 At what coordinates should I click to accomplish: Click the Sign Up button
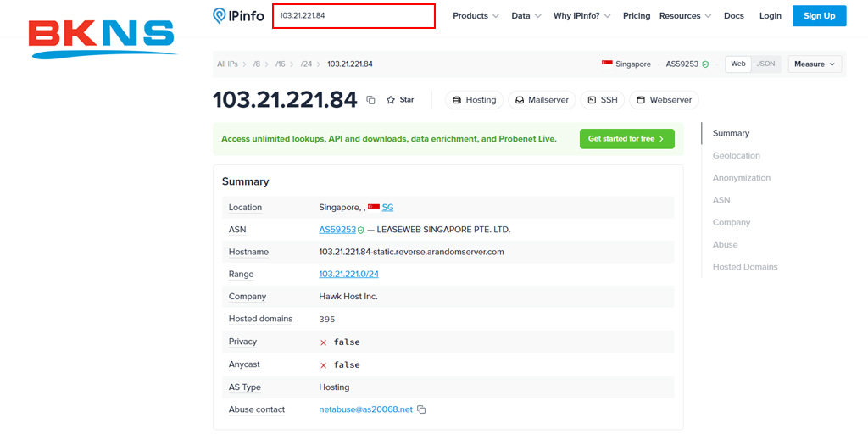820,16
